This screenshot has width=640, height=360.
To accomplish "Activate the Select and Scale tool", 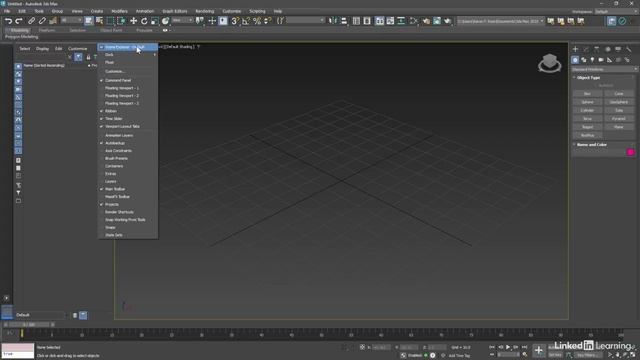I will click(155, 21).
